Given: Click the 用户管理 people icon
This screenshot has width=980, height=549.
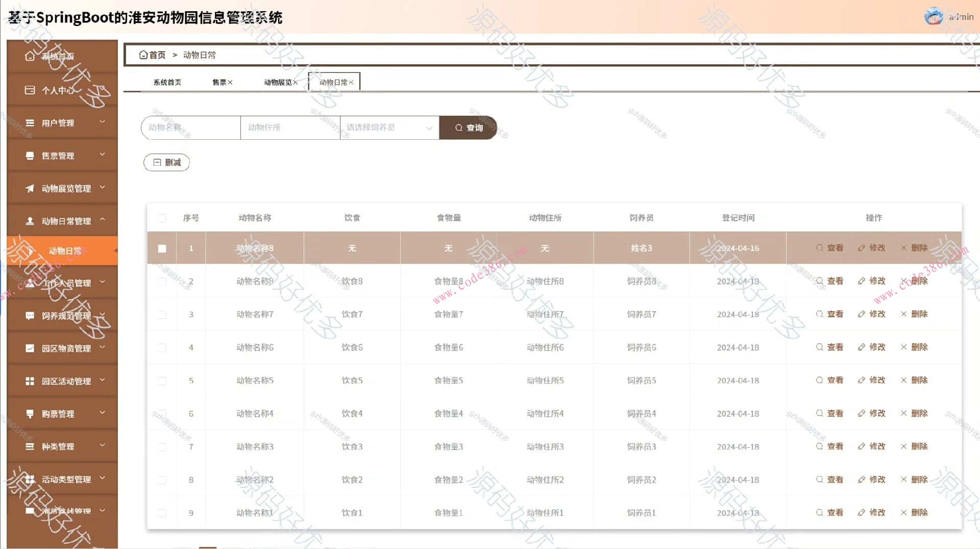Looking at the screenshot, I should pyautogui.click(x=29, y=122).
